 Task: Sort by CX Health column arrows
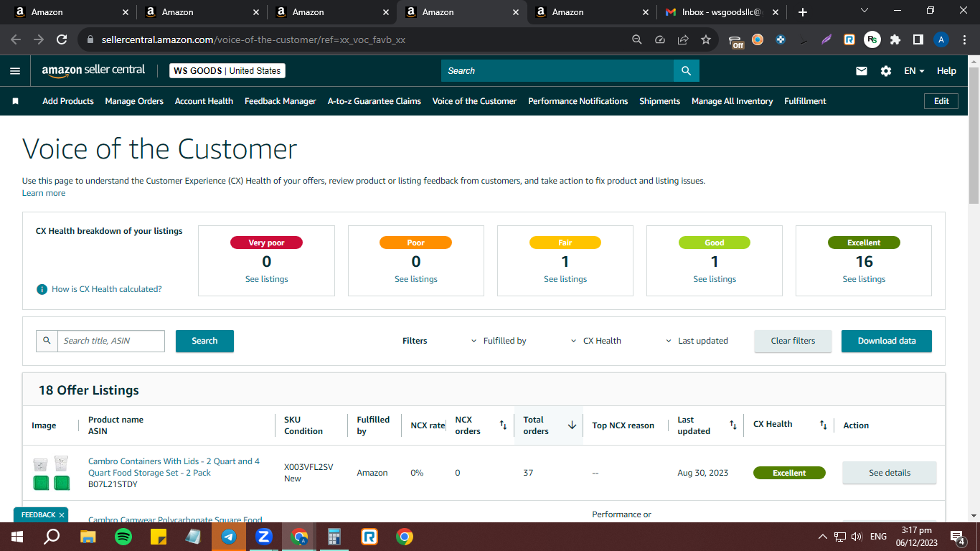pos(824,425)
